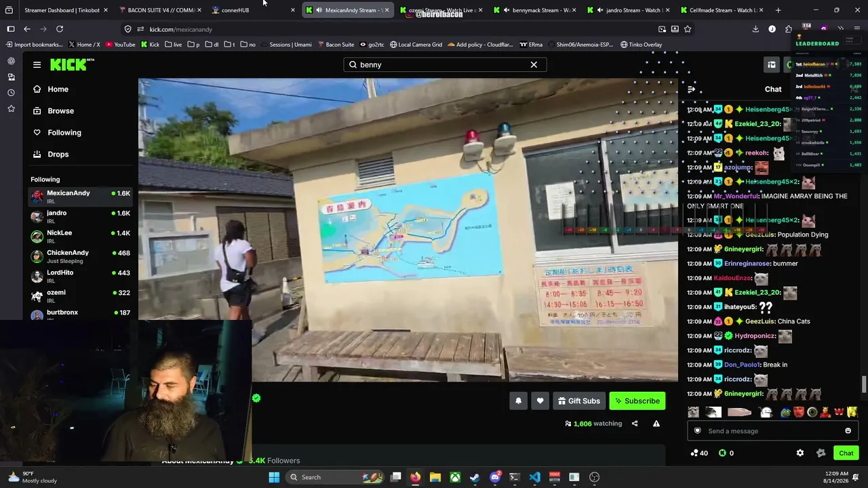This screenshot has width=868, height=488.
Task: Open OBS Studio from the taskbar
Action: click(595, 477)
